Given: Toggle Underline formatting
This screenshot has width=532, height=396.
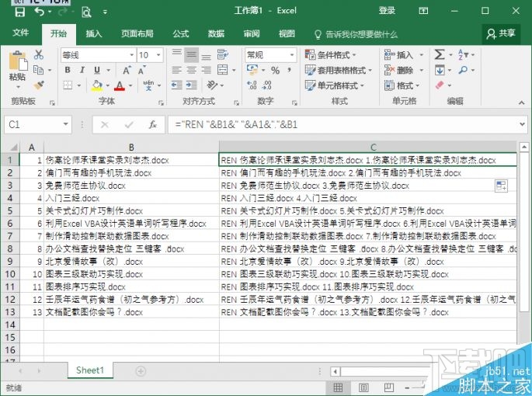Looking at the screenshot, I should pyautogui.click(x=97, y=70).
